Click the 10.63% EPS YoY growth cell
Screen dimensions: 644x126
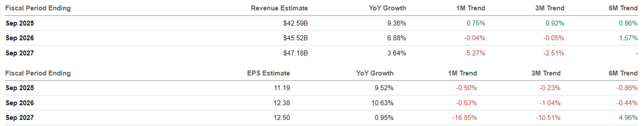(382, 103)
